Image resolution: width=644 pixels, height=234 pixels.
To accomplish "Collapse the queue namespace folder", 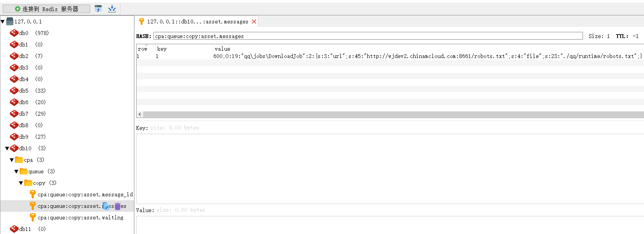I will coord(16,171).
